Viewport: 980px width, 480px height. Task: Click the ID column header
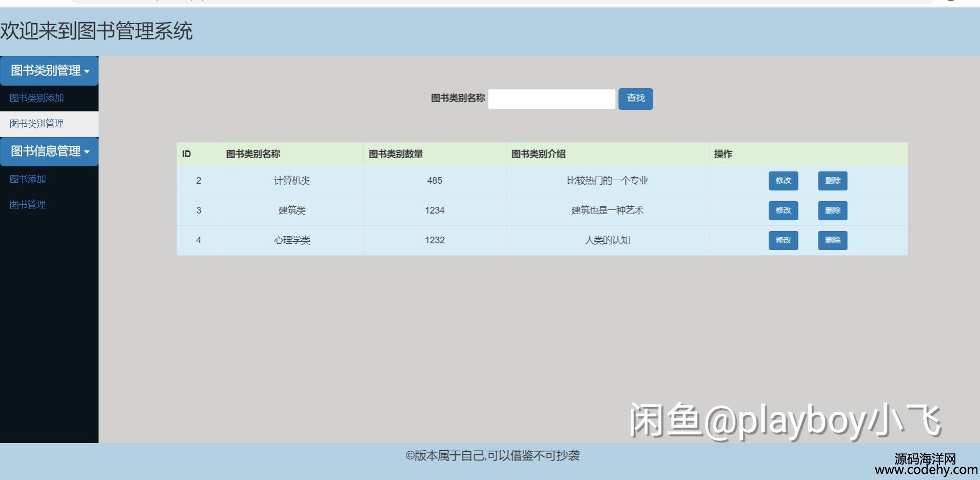[x=199, y=154]
